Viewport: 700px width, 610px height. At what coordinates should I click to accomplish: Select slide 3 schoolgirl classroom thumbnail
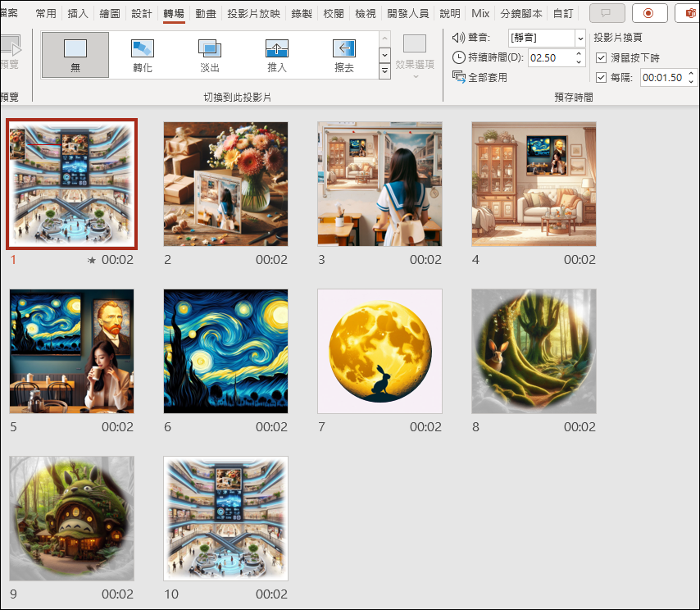pyautogui.click(x=380, y=184)
